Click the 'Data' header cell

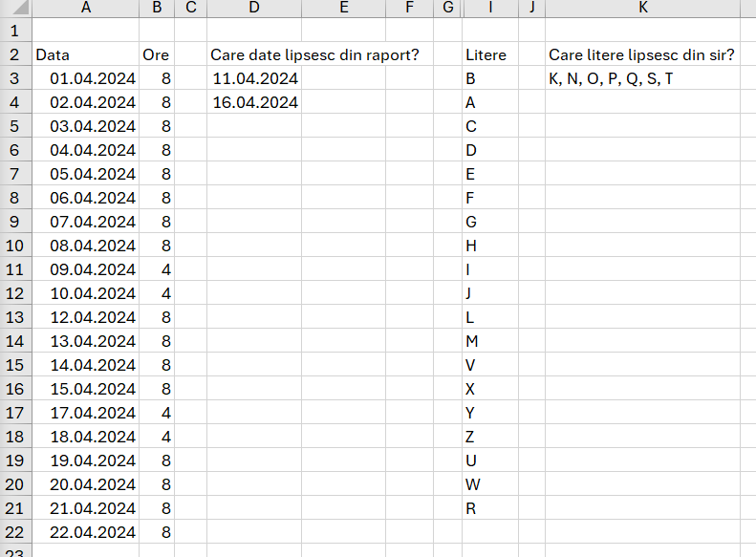(86, 54)
